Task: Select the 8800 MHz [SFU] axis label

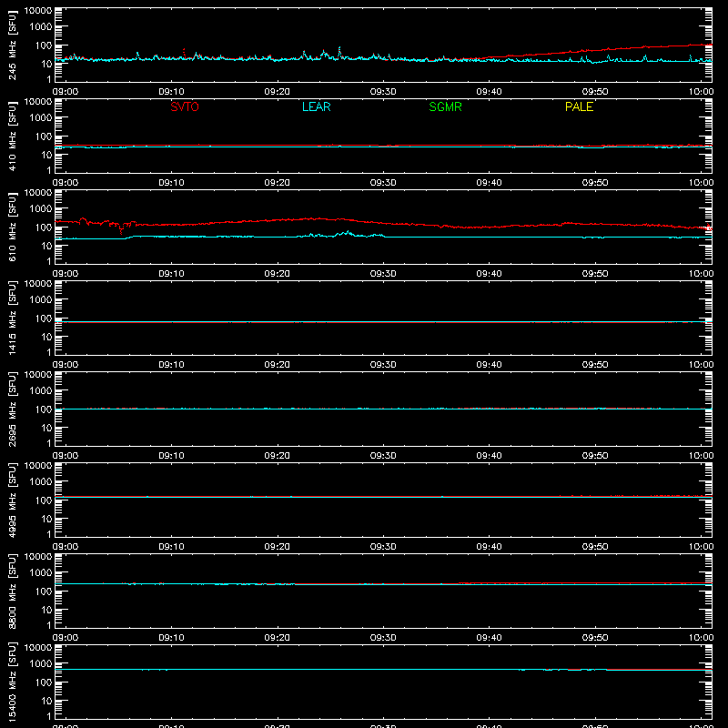Action: pos(12,591)
